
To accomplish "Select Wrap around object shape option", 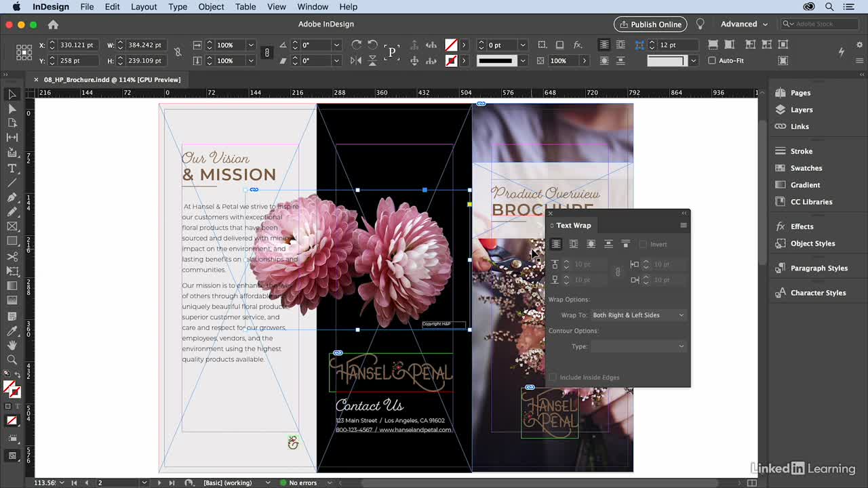I will pos(591,244).
